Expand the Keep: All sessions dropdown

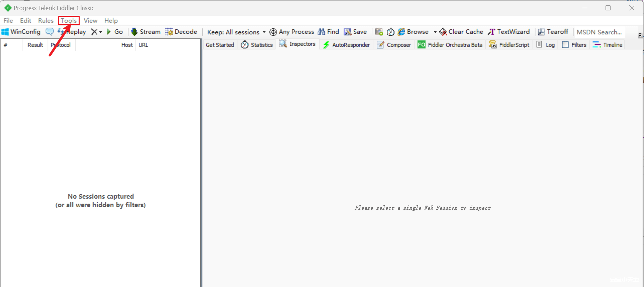point(264,32)
